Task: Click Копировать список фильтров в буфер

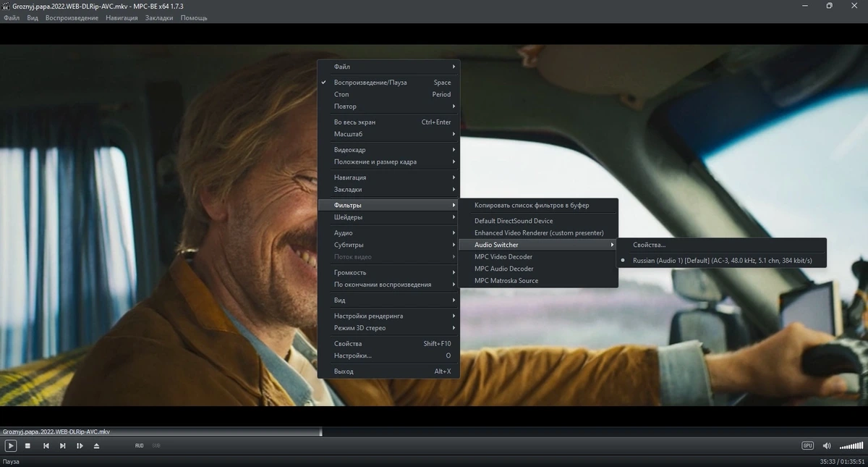Action: click(x=538, y=206)
